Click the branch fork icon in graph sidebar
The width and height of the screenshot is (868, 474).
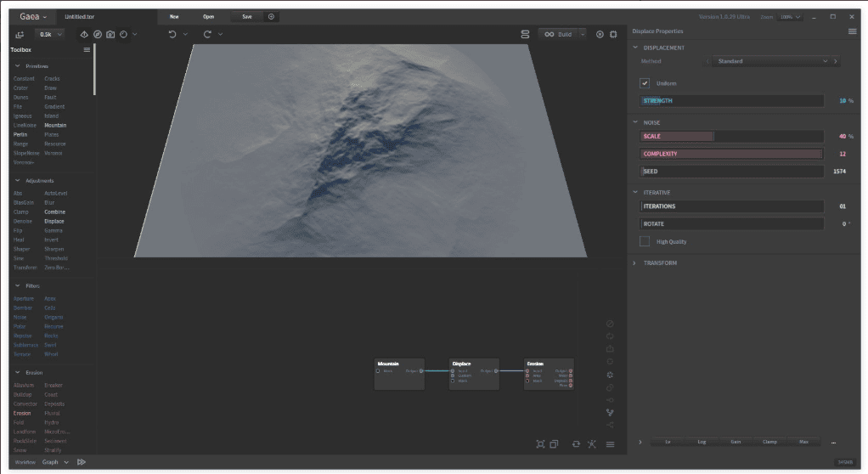(x=610, y=413)
